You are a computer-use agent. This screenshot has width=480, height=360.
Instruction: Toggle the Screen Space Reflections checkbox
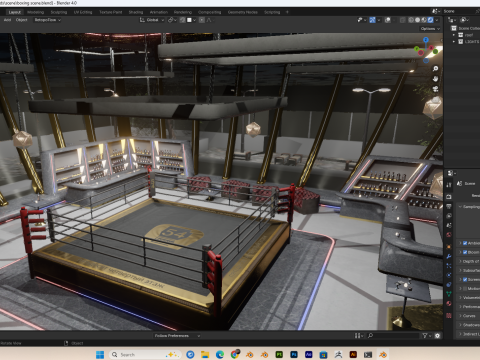tap(465, 279)
